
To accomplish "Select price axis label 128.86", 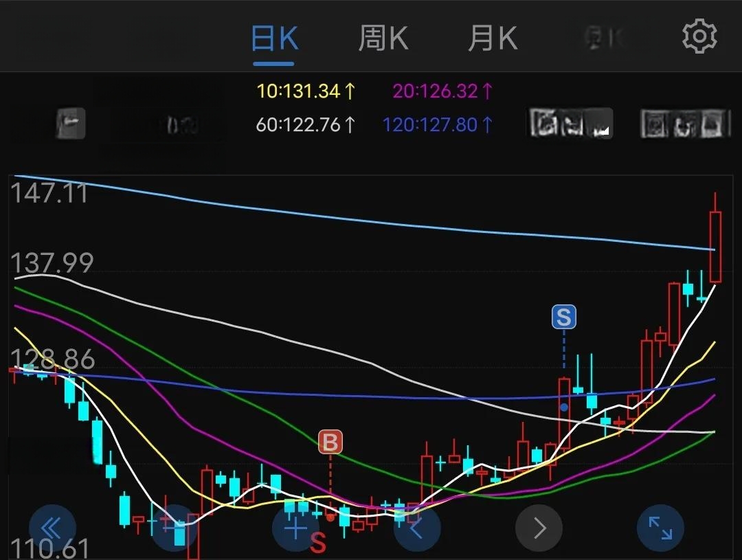I will 52,360.
